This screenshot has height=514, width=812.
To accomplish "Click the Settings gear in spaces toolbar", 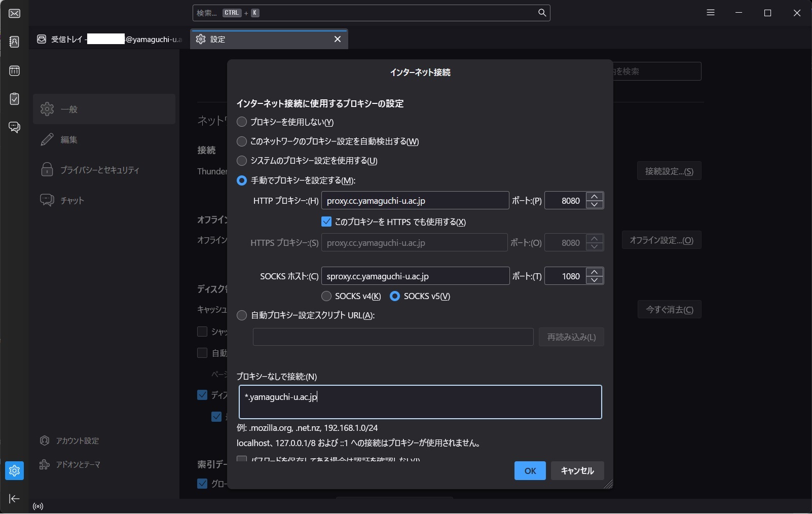I will coord(14,470).
